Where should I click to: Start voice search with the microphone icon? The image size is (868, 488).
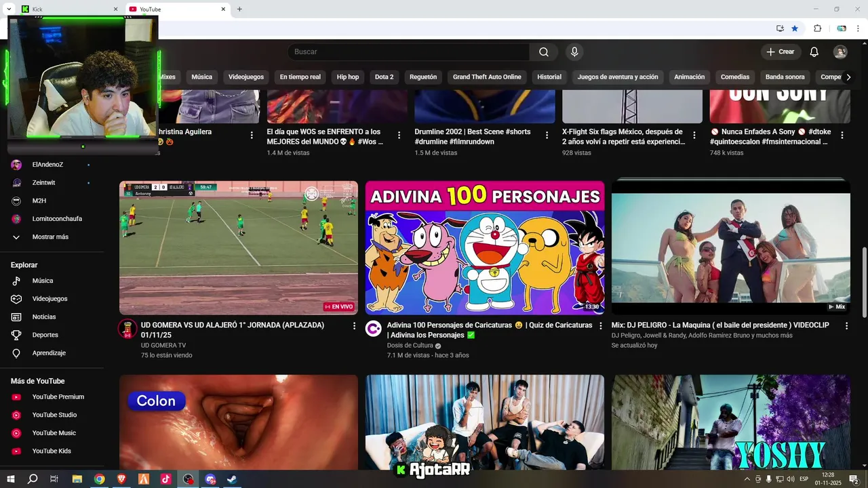point(574,52)
